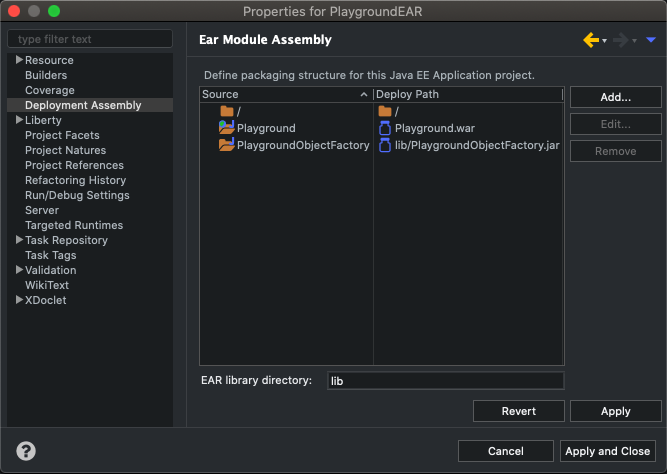Click the Edit... button
Image resolution: width=667 pixels, height=474 pixels.
(616, 124)
